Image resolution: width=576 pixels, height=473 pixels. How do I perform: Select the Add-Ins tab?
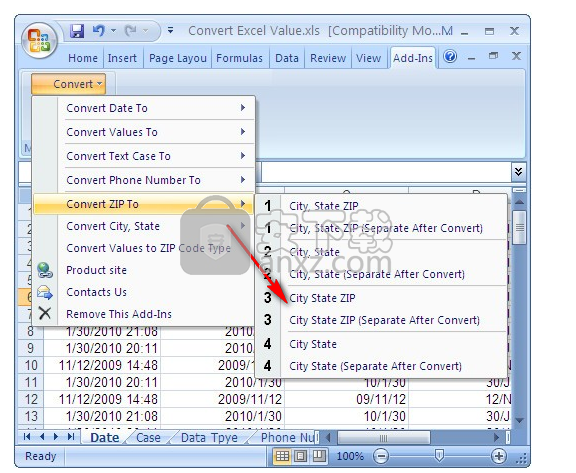coord(413,58)
